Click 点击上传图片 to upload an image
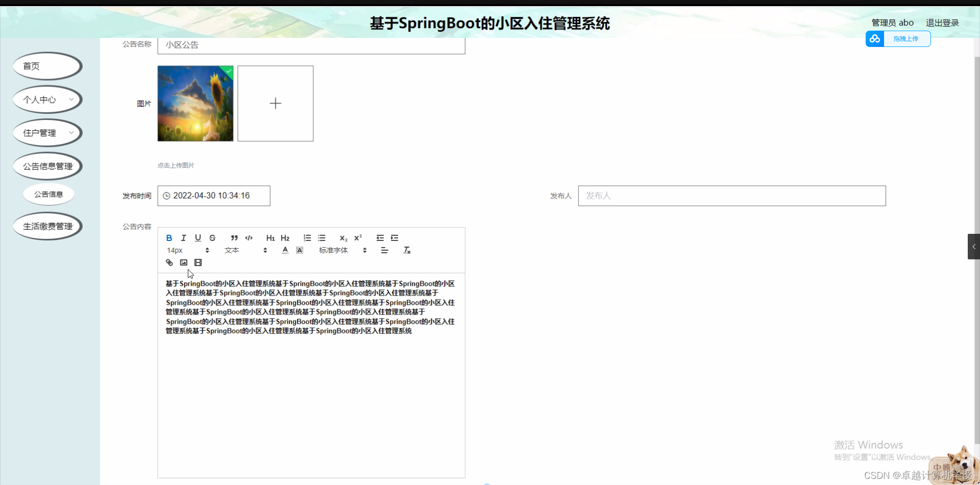Screen dimensions: 980x485 (176, 165)
